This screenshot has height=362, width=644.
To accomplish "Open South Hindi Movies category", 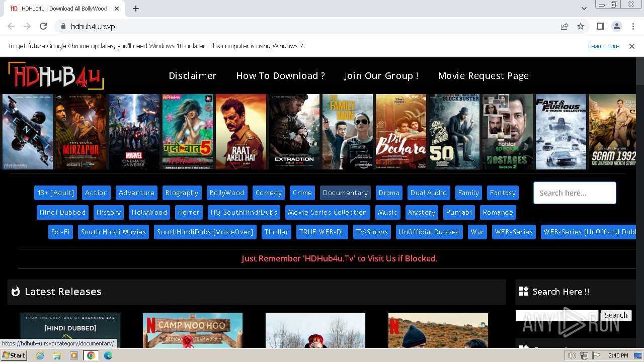I will (x=113, y=232).
